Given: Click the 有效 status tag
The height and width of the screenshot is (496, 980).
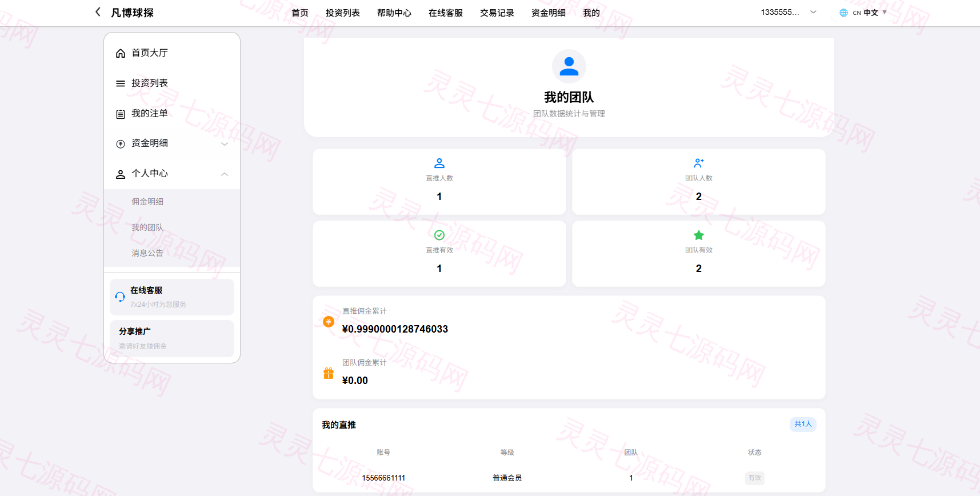Looking at the screenshot, I should pyautogui.click(x=755, y=478).
